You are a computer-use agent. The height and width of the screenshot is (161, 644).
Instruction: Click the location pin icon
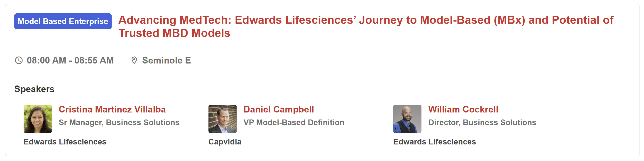pyautogui.click(x=134, y=60)
